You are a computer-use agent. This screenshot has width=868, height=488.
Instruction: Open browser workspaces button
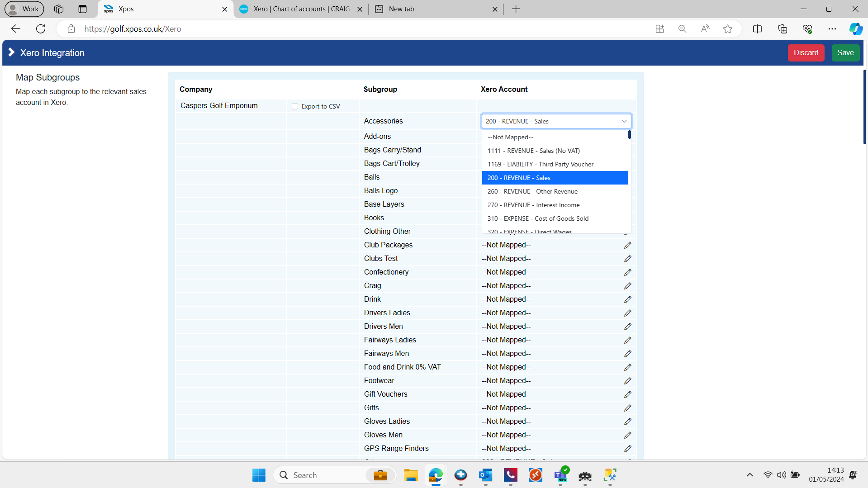tap(59, 9)
